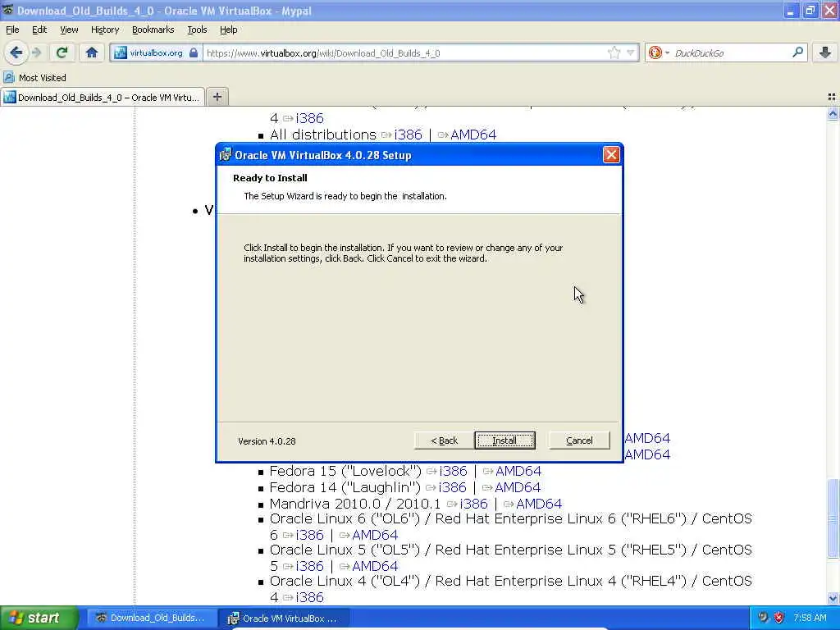Open the browser home page icon
This screenshot has width=840, height=630.
pyautogui.click(x=92, y=52)
